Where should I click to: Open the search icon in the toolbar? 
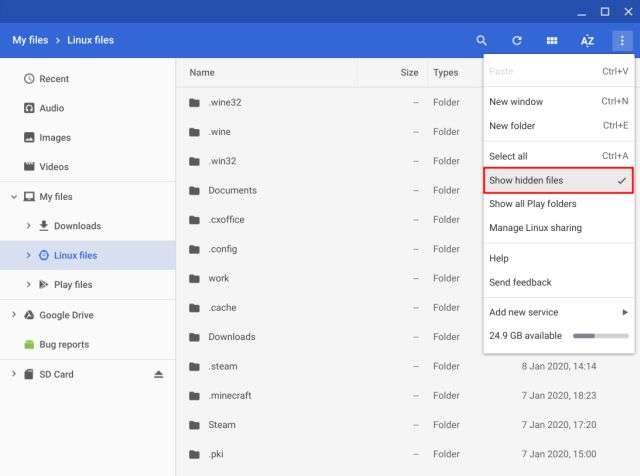click(481, 40)
